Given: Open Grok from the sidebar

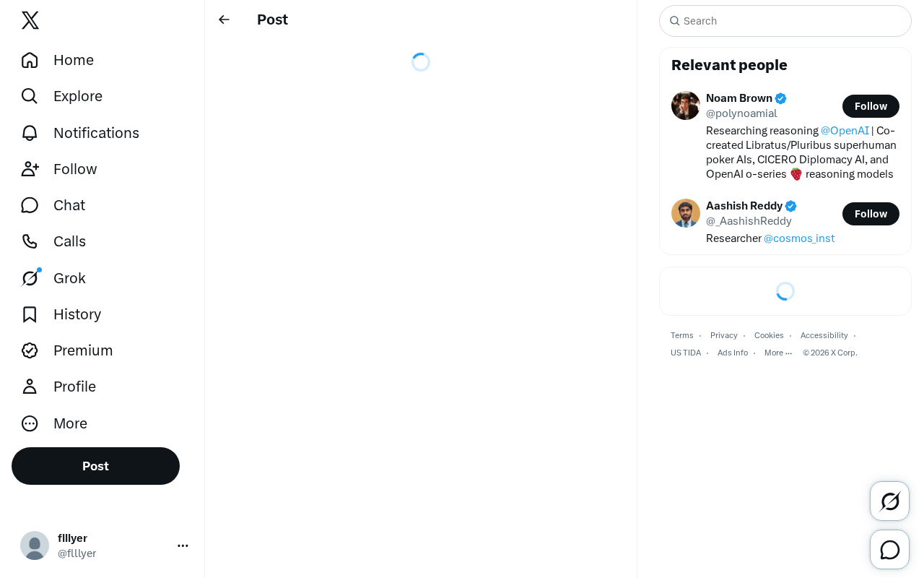Looking at the screenshot, I should point(53,278).
